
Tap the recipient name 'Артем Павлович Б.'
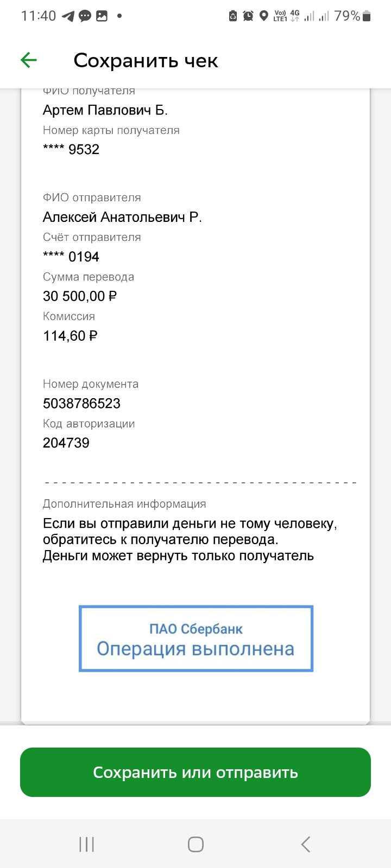105,110
